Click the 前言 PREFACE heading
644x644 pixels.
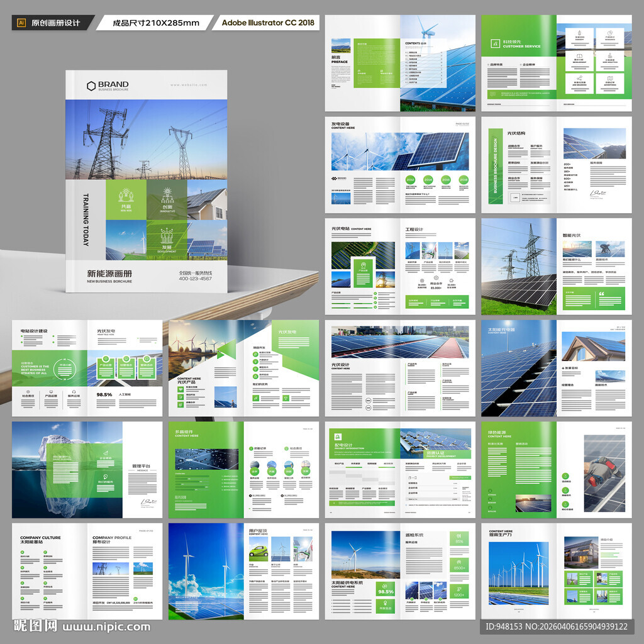(339, 60)
